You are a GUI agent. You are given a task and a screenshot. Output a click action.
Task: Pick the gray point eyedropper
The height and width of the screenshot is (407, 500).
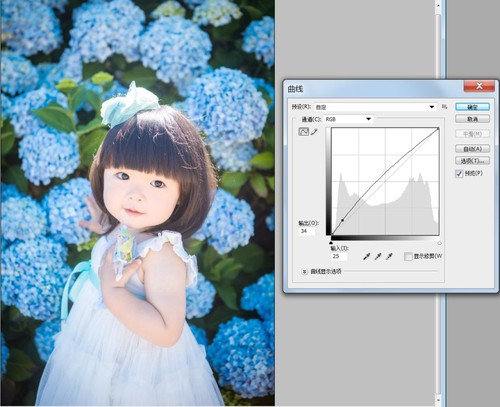click(x=378, y=256)
